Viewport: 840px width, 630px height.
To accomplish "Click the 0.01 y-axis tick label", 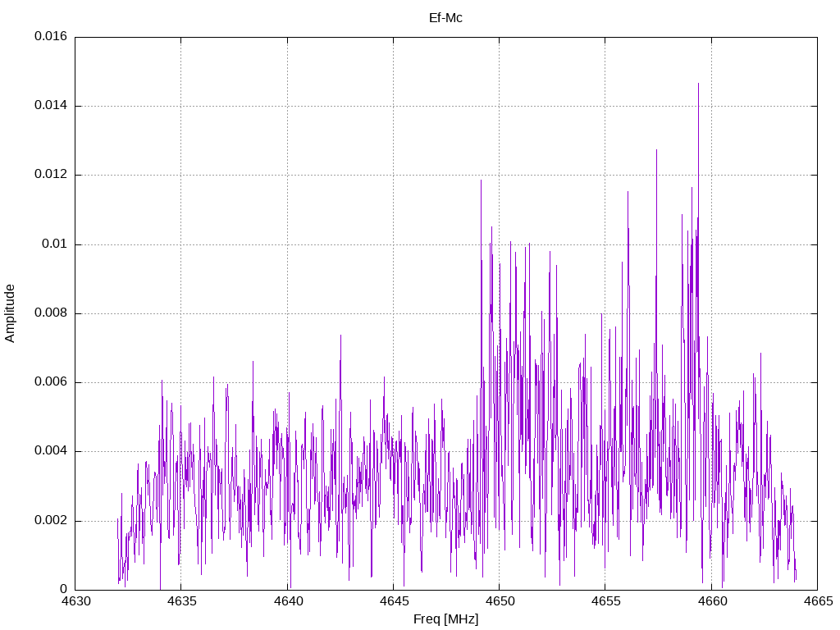I will [55, 244].
